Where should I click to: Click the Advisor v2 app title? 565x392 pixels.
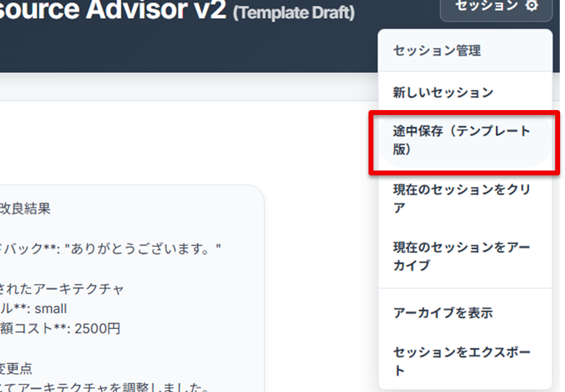click(x=111, y=10)
